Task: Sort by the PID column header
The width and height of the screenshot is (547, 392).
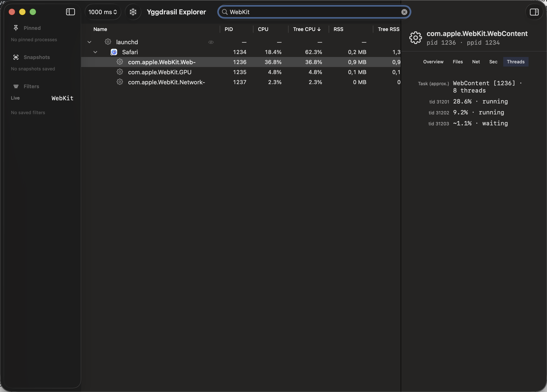Action: point(229,29)
